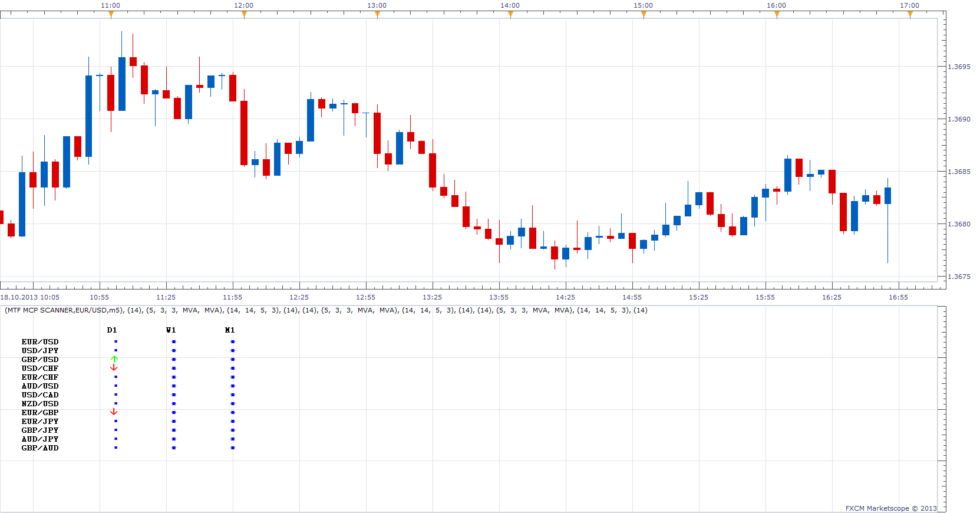This screenshot has height=513, width=980.
Task: Select the orange 14:00 hour marker
Action: point(510,15)
